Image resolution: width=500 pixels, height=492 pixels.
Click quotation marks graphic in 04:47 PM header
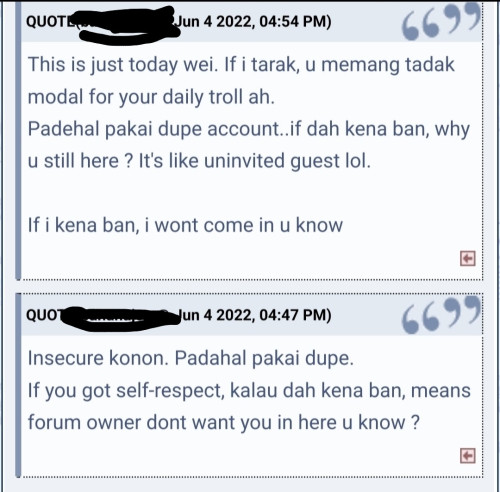pos(441,315)
